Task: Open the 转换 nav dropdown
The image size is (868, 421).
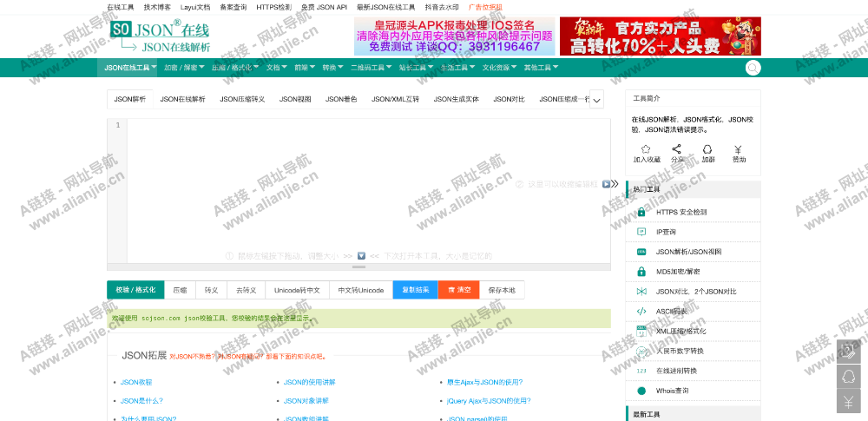Action: click(332, 68)
